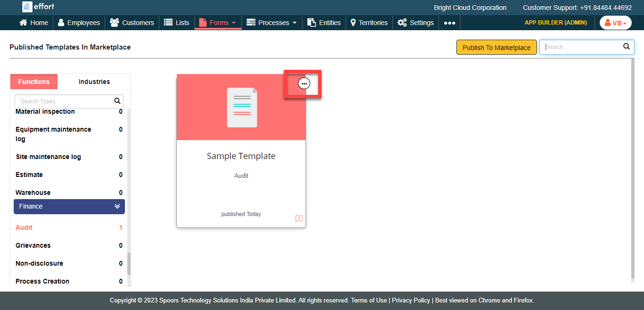Viewport: 644px width, 310px height.
Task: Click the effort logo icon
Action: 27,7
